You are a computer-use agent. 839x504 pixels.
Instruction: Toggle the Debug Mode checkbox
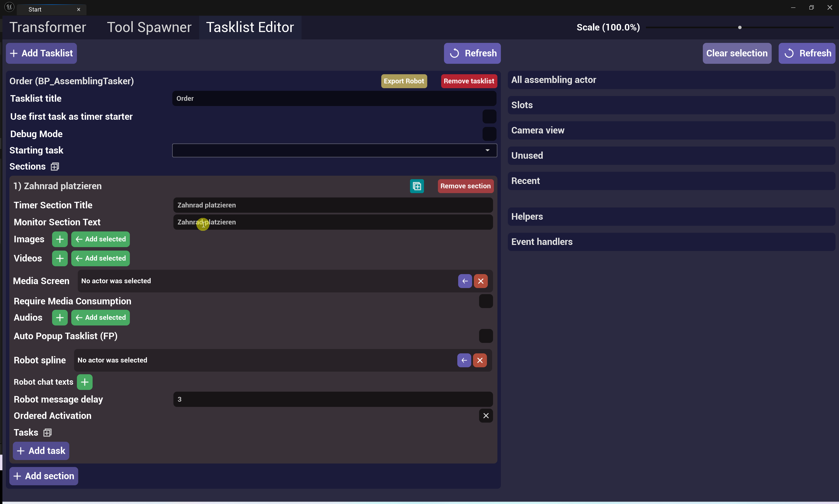tap(489, 134)
